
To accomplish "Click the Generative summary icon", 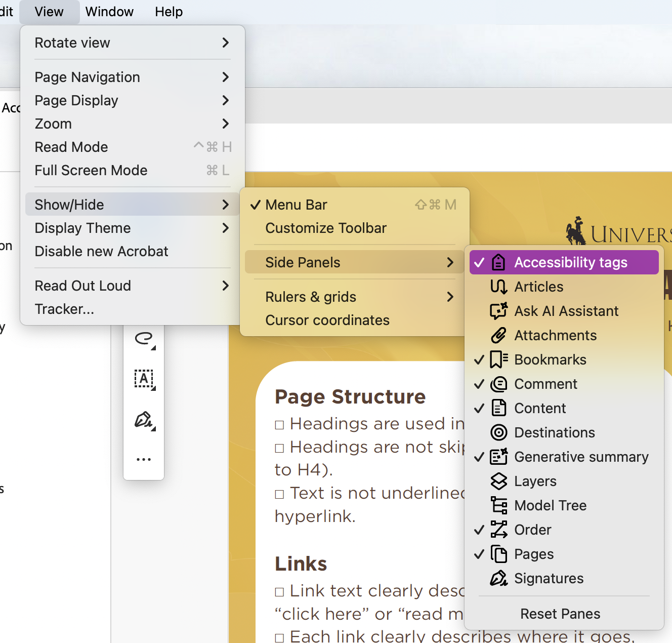I will 498,457.
